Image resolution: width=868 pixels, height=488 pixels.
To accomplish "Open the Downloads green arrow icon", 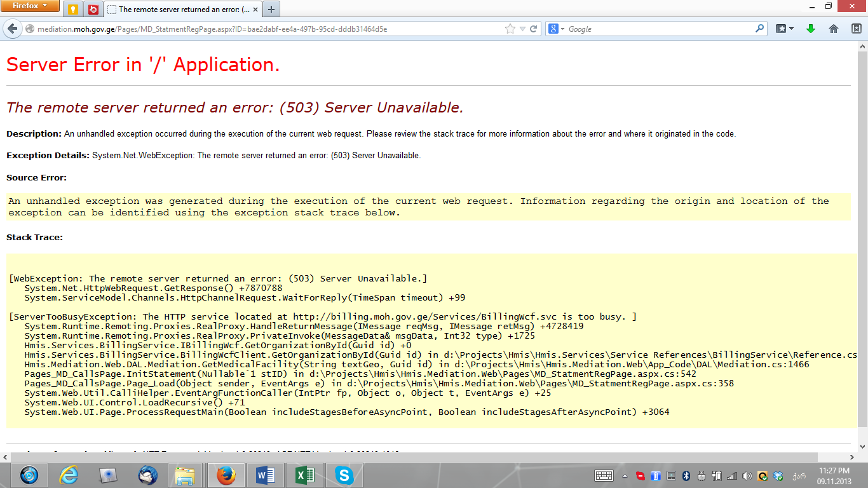I will tap(810, 29).
